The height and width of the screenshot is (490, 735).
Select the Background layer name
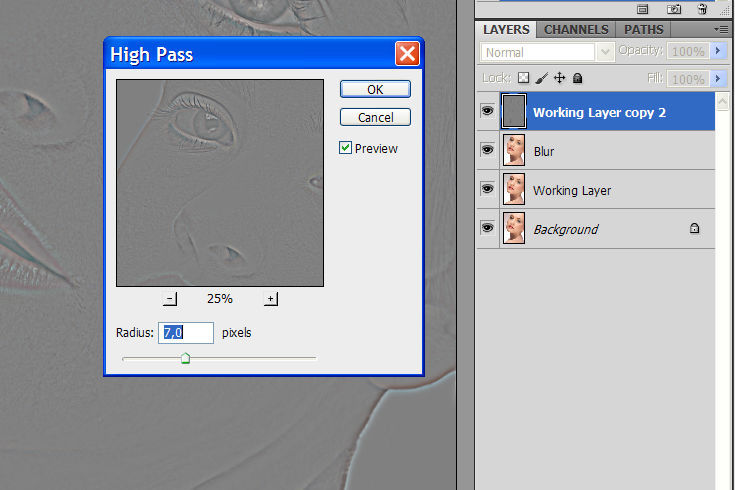click(566, 229)
